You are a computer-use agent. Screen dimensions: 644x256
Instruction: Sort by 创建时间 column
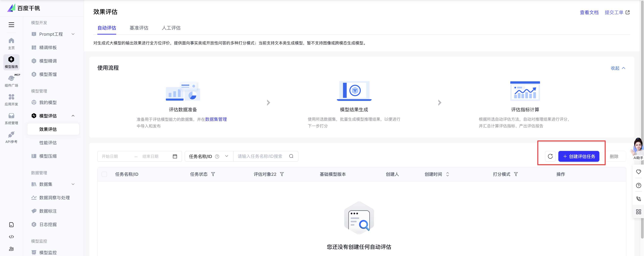(448, 174)
